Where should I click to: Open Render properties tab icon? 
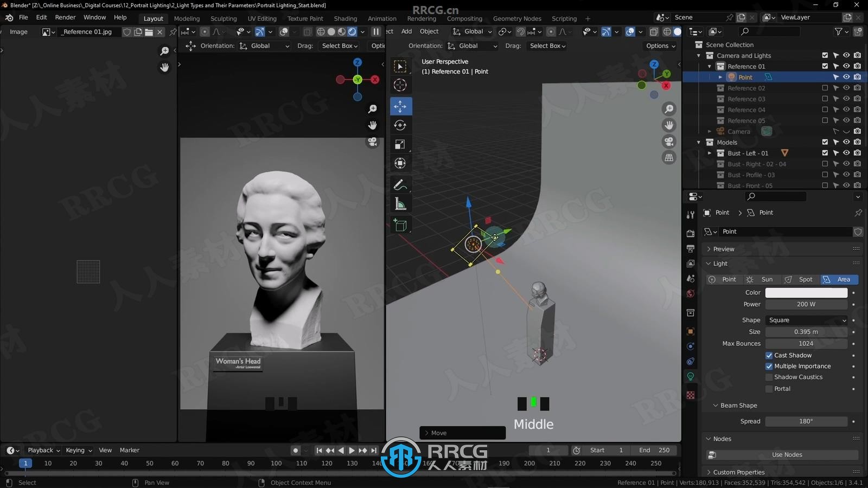[x=690, y=233]
